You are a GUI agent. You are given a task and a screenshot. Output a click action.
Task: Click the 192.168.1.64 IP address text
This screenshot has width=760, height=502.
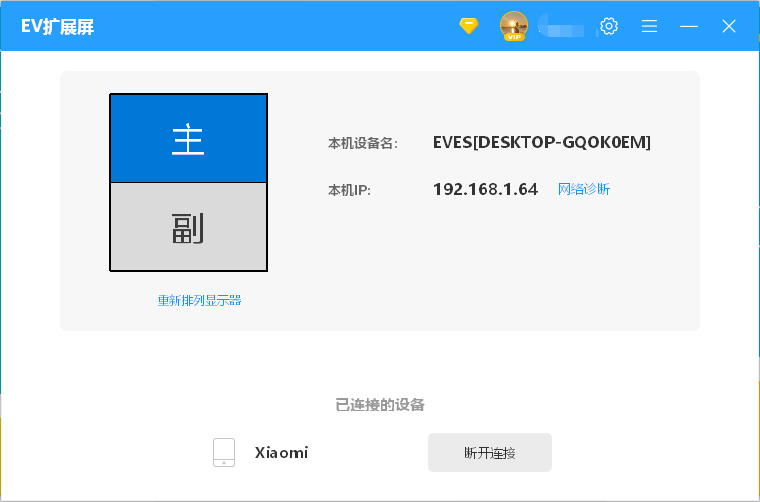point(485,189)
